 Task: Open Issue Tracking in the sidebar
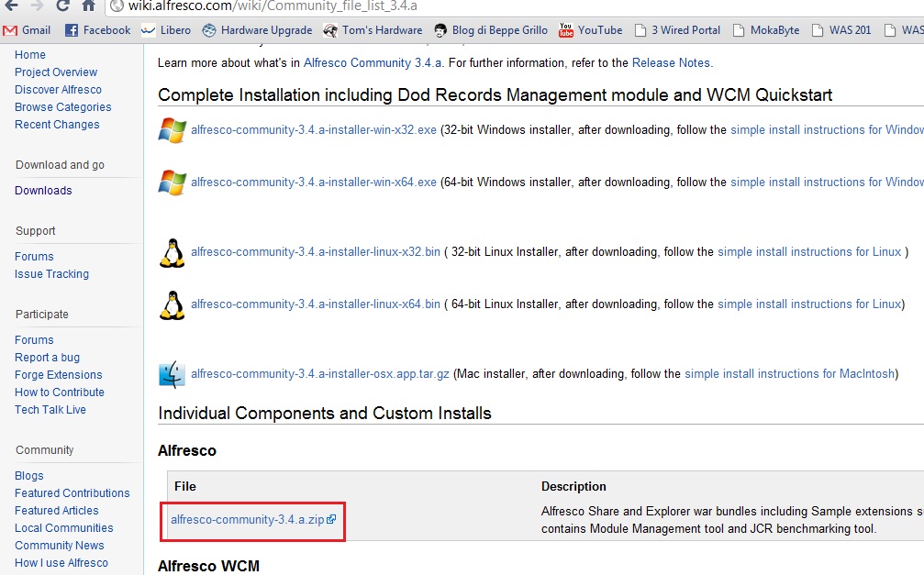point(52,274)
